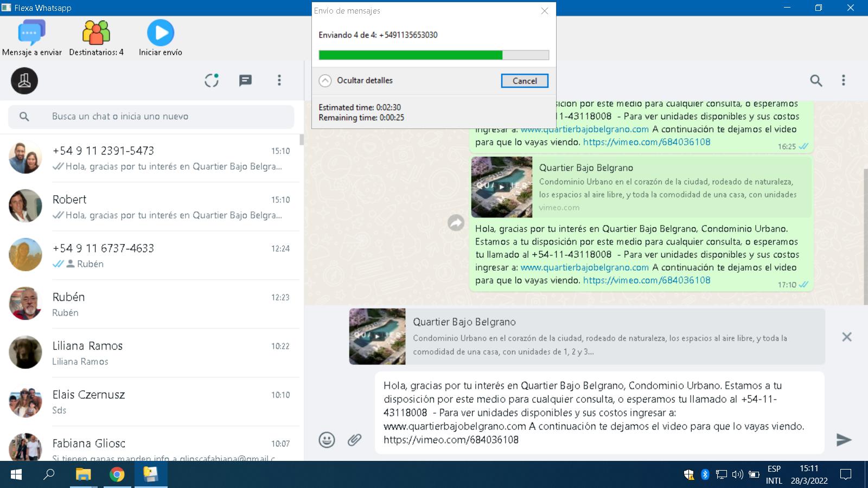Image resolution: width=868 pixels, height=488 pixels.
Task: Click the link preview thumbnail above composer
Action: tap(378, 336)
